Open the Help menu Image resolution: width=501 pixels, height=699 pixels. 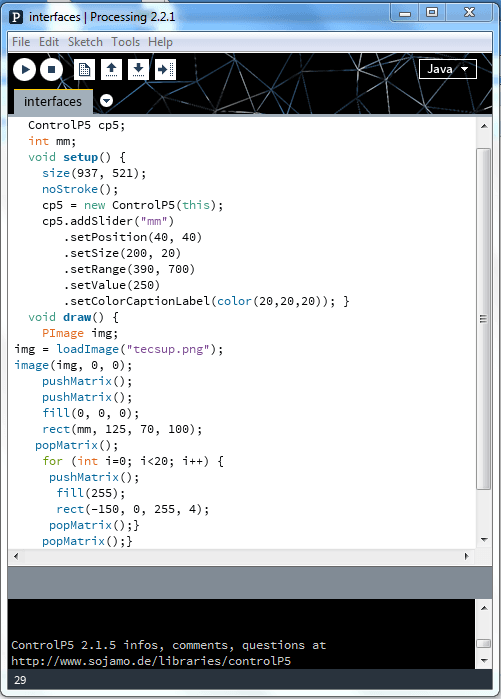tap(160, 42)
